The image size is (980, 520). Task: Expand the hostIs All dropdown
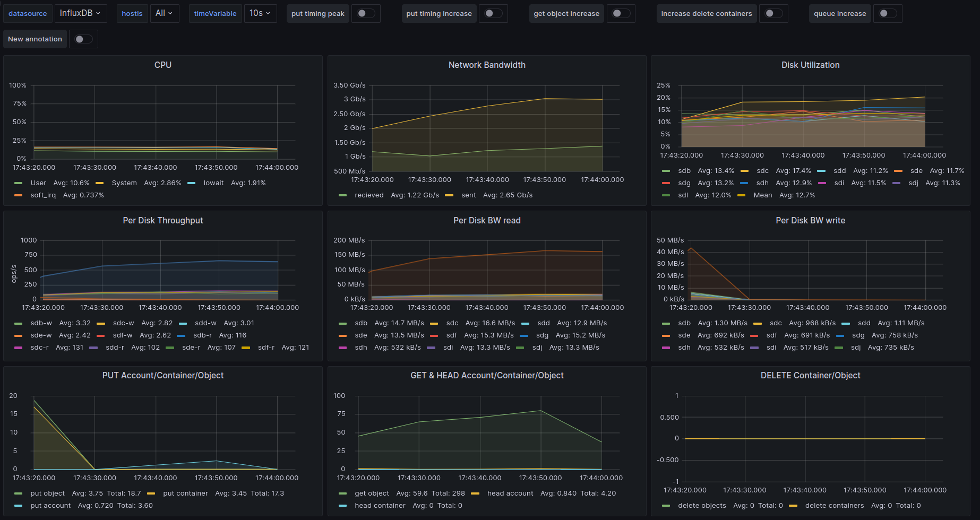164,13
